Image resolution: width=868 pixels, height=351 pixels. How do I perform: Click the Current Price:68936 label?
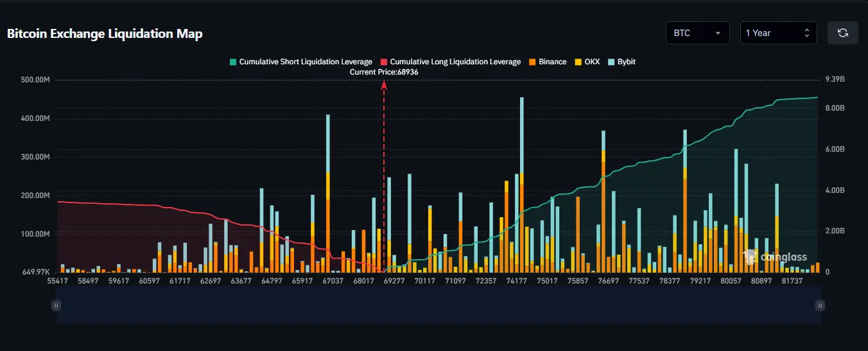click(x=383, y=72)
